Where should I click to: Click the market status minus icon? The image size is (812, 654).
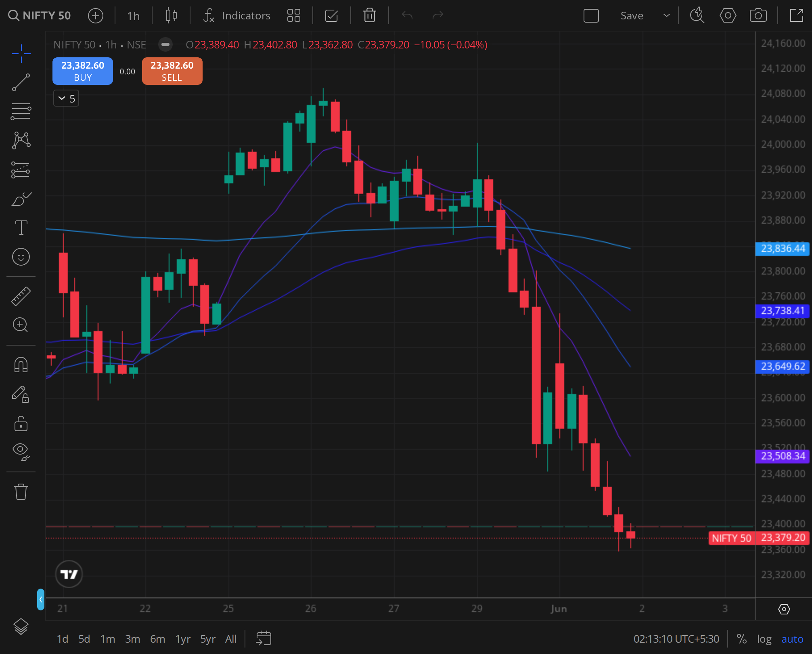click(x=165, y=44)
